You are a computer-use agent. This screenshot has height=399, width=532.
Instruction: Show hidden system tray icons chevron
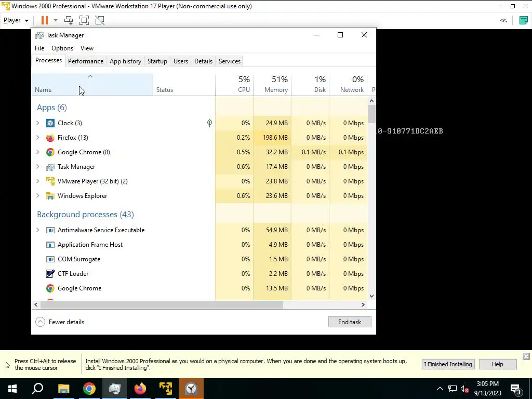[440, 389]
